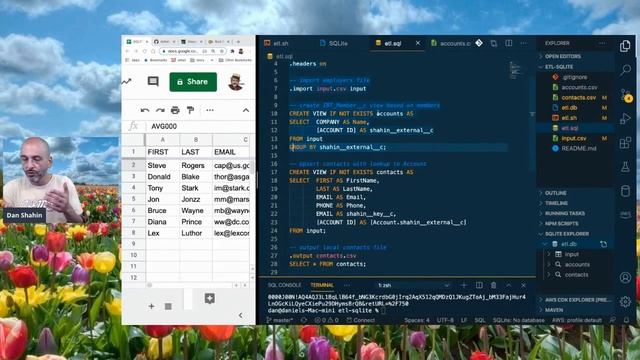Open the all sheets list icon
Image resolution: width=640 pixels, height=360 pixels.
168,306
